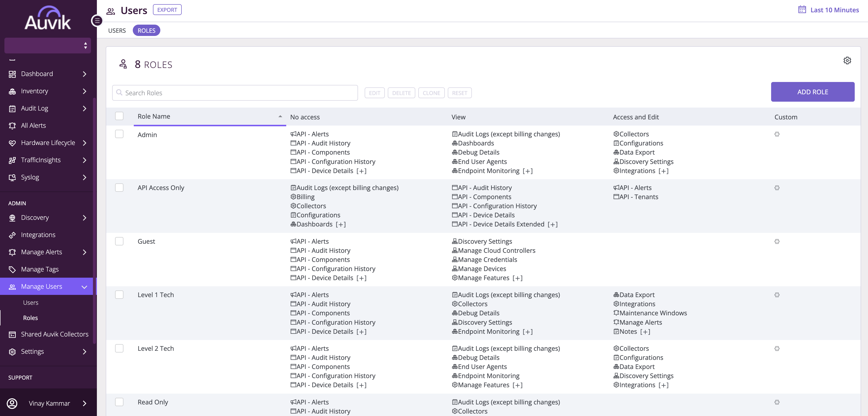Select the ROLES tab
Viewport: 868px width, 416px height.
tap(146, 30)
